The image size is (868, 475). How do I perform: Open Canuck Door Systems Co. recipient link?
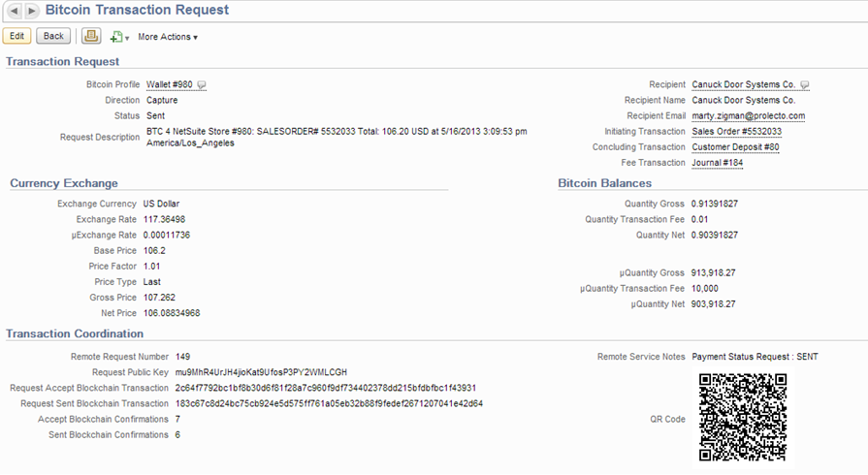click(x=744, y=84)
